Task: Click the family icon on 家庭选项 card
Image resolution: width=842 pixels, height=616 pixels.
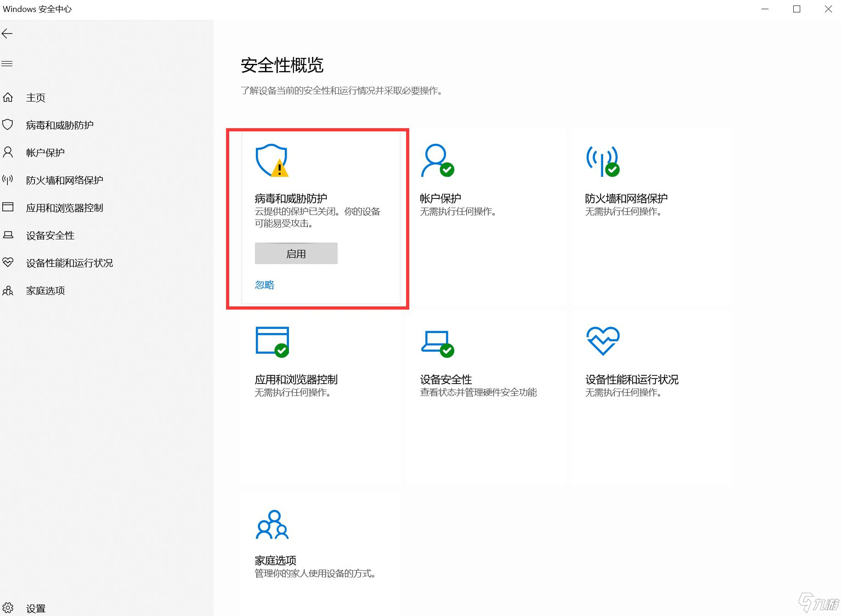Action: (272, 524)
